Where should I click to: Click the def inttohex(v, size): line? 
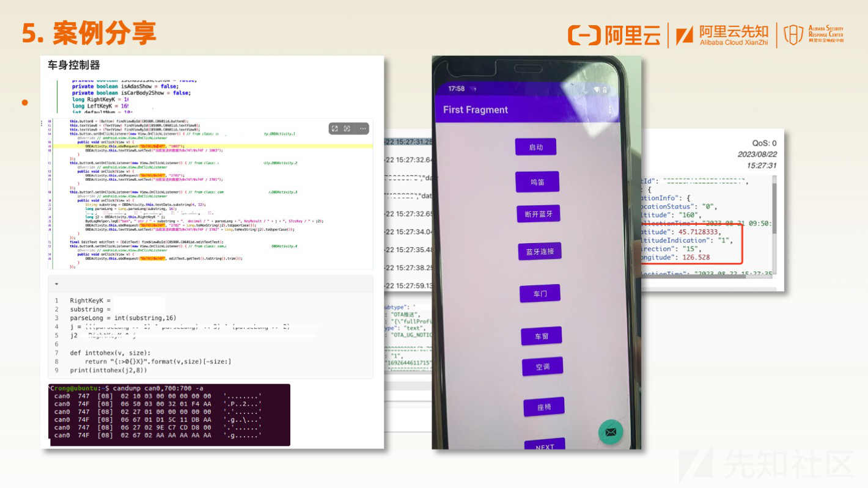109,352
